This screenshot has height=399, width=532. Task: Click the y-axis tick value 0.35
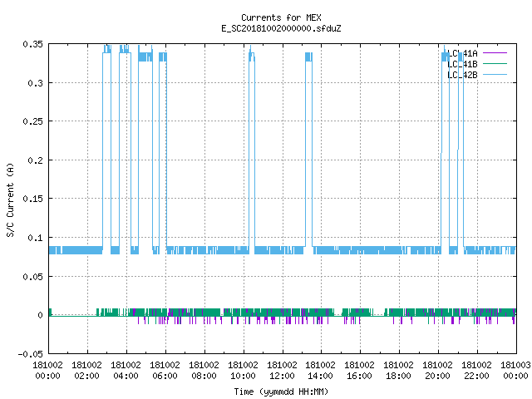point(33,44)
